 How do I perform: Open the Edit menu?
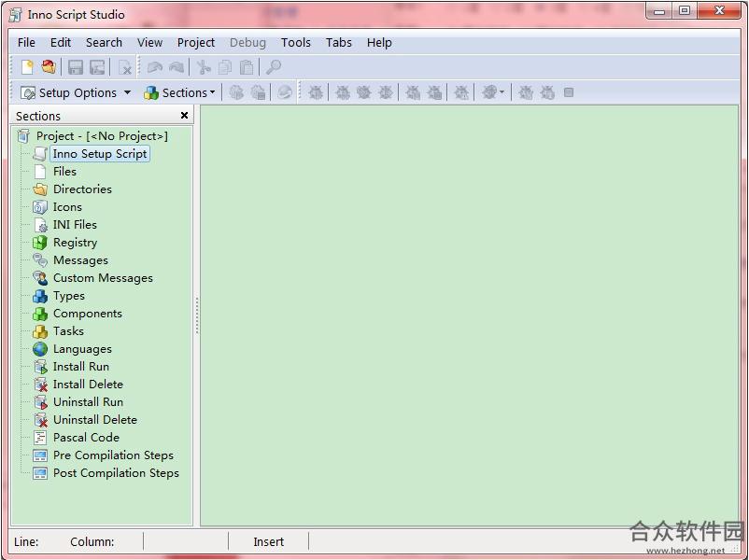point(61,43)
